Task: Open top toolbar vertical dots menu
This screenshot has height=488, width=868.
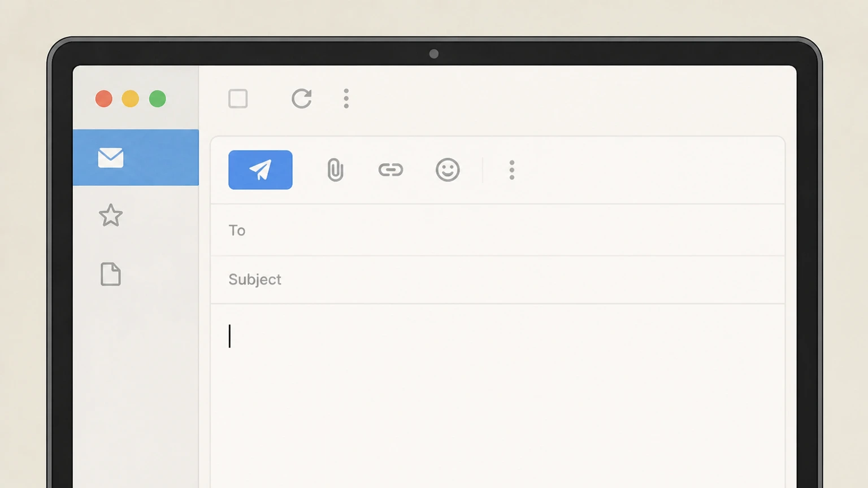Action: point(346,99)
